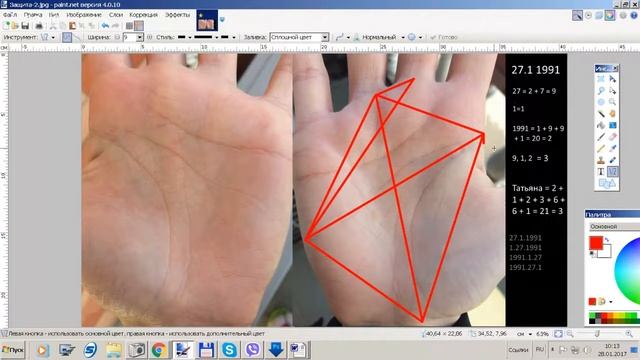The image size is (640, 360).
Task: Undo the last action
Action: [105, 26]
